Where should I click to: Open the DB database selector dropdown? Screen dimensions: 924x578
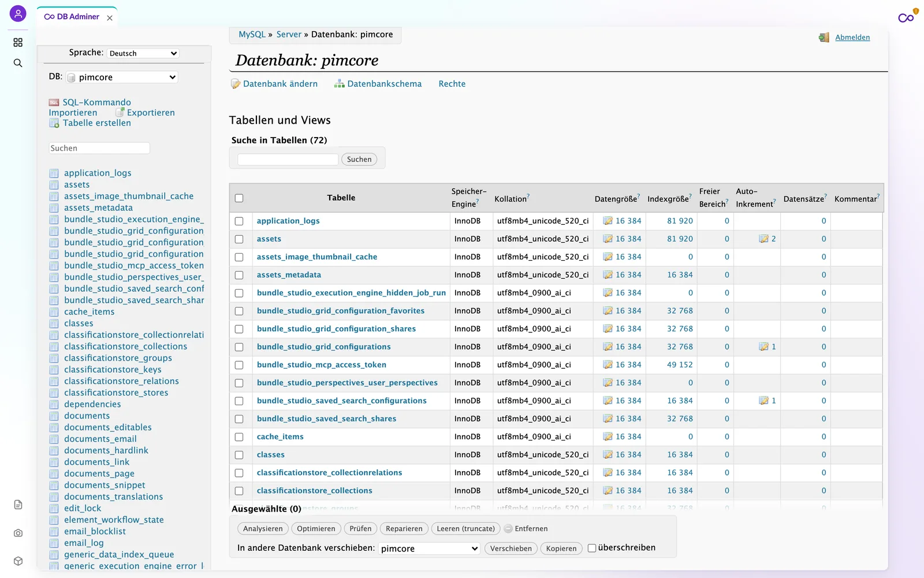pyautogui.click(x=121, y=77)
